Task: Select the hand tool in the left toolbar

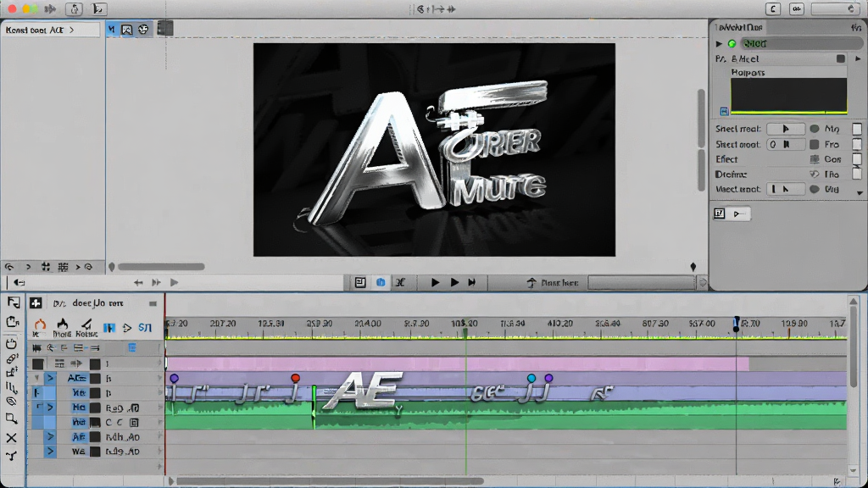Action: point(12,344)
